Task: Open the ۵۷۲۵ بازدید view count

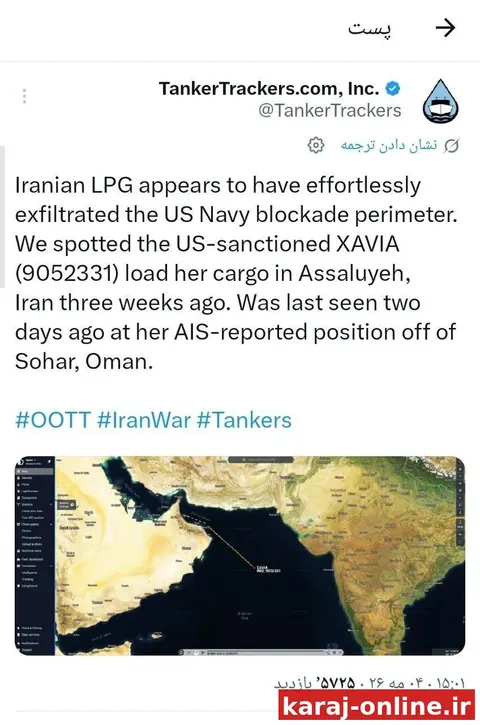Action: pyautogui.click(x=315, y=683)
